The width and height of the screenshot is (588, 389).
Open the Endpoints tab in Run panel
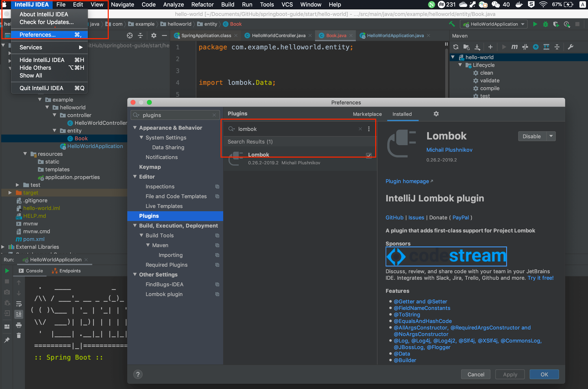tap(66, 271)
